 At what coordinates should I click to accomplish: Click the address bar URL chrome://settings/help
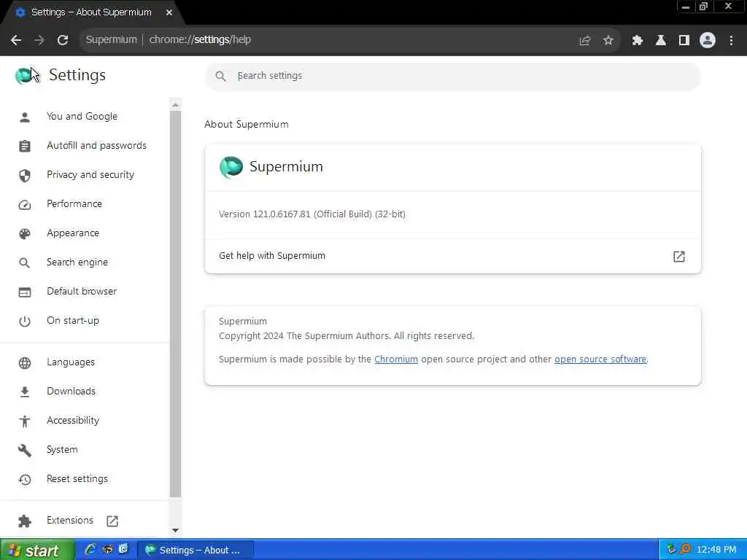pyautogui.click(x=200, y=40)
